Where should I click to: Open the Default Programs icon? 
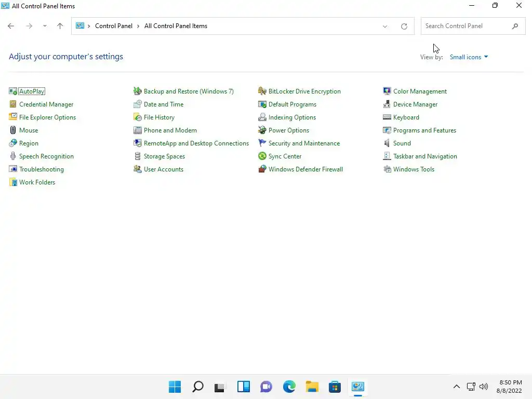click(262, 104)
